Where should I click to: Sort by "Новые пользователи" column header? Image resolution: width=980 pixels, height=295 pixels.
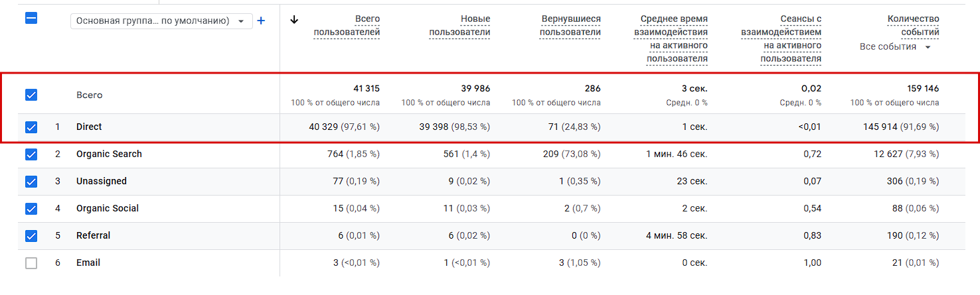(459, 26)
